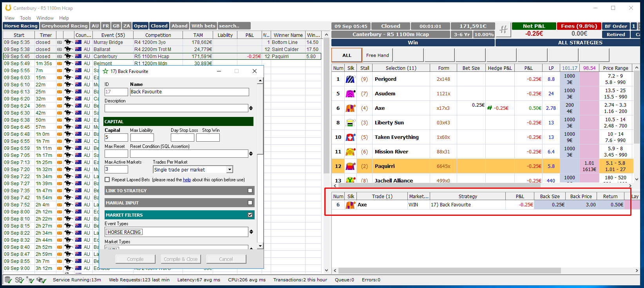Toggle the Horse Racing filter button

[21, 26]
